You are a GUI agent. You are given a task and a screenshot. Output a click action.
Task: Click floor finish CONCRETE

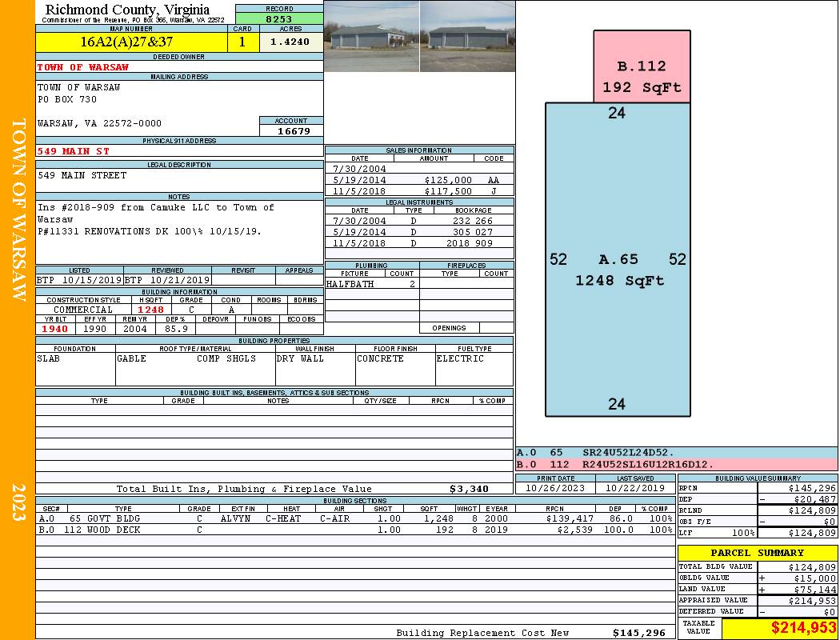[x=380, y=359]
